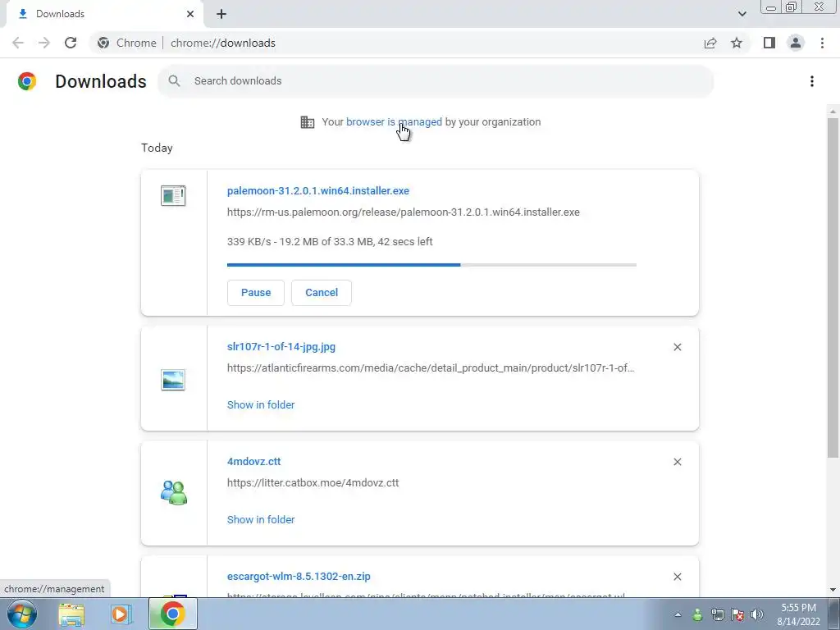Reload the downloads page

coord(71,43)
